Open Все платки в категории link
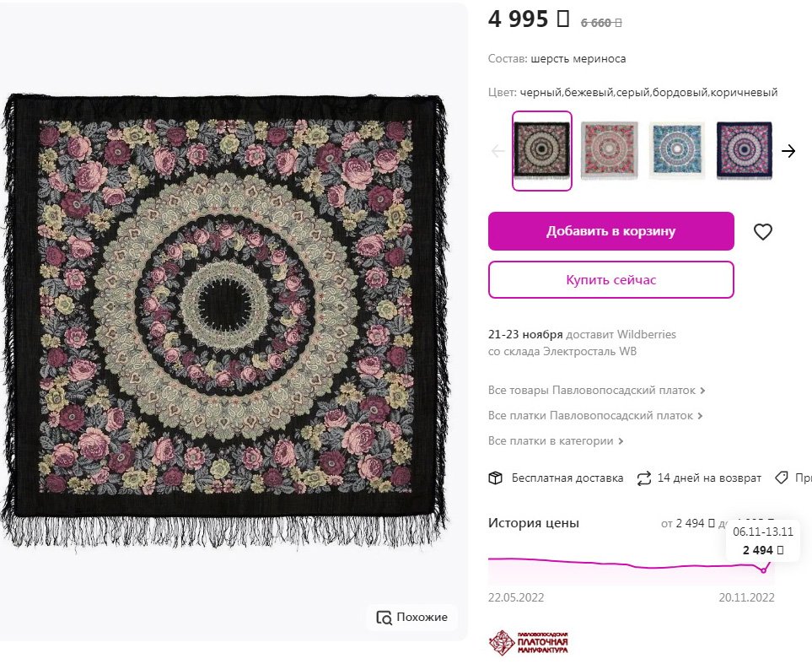This screenshot has height=664, width=812. 556,441
